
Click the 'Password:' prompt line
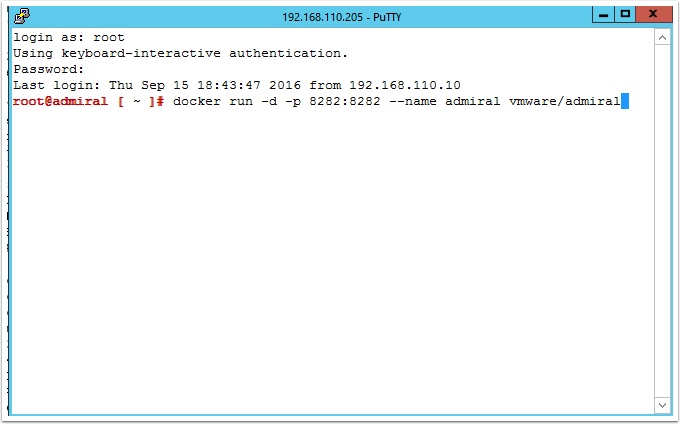coord(49,69)
